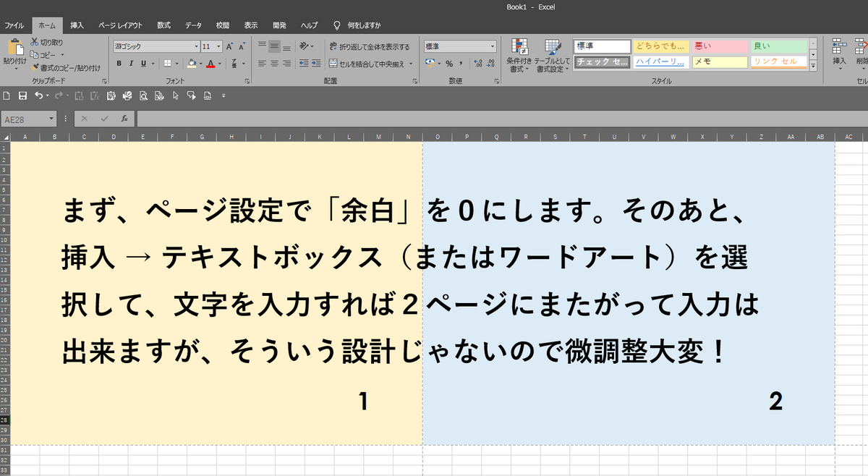This screenshot has width=868, height=476.
Task: Open borders dropdown arrow
Action: 176,63
